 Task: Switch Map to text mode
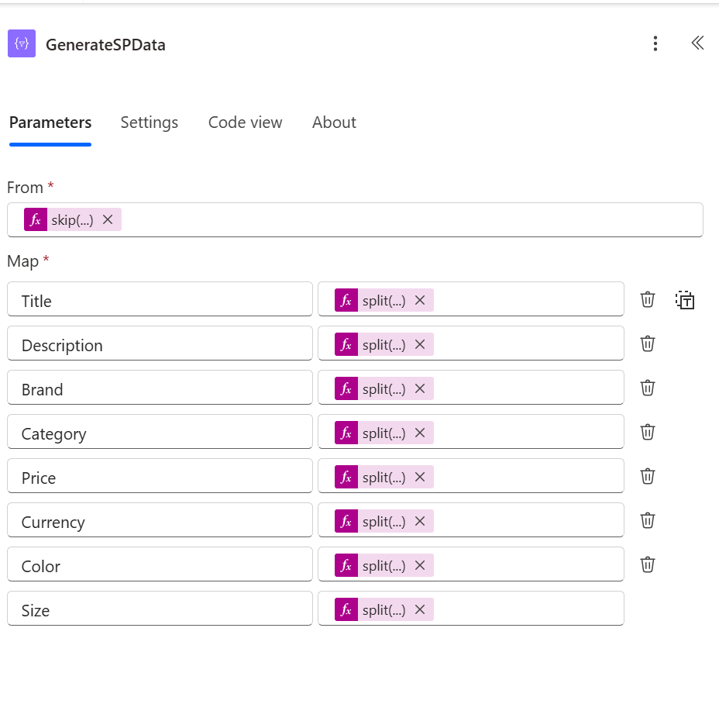pos(685,300)
